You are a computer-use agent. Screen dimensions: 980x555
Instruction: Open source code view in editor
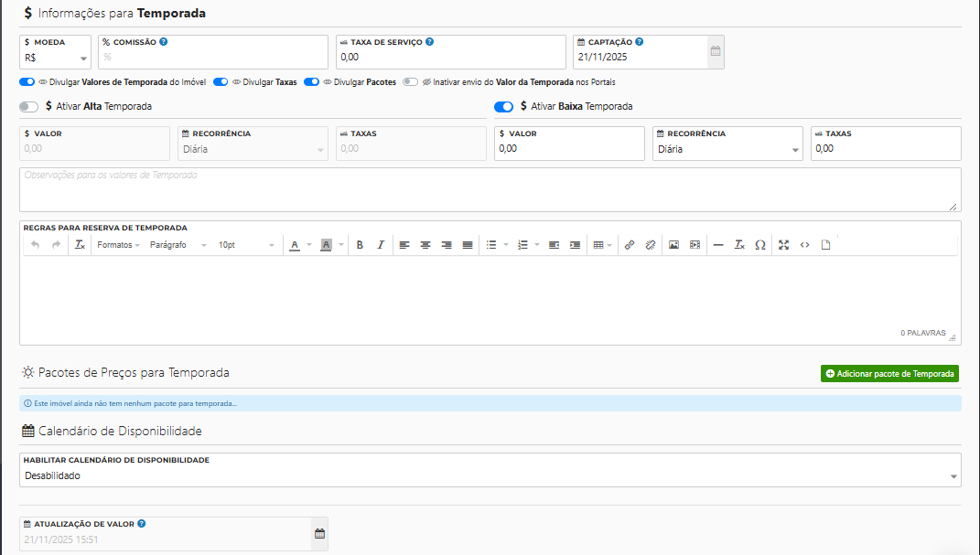[804, 245]
